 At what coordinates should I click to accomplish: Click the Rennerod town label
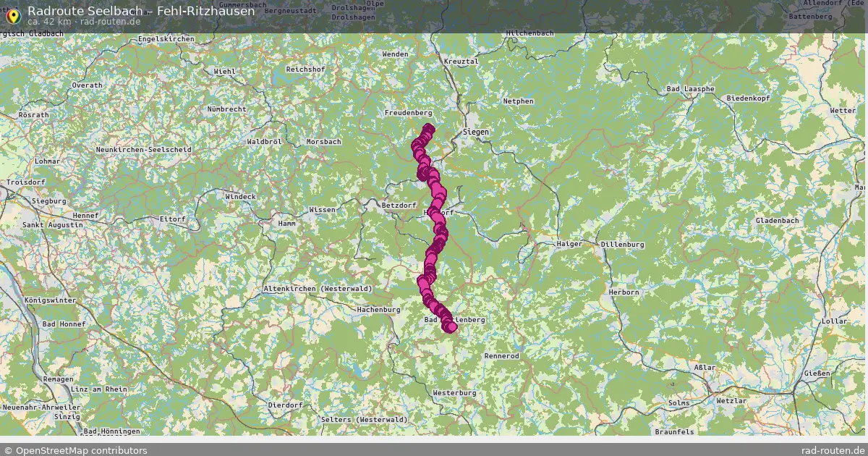(502, 357)
